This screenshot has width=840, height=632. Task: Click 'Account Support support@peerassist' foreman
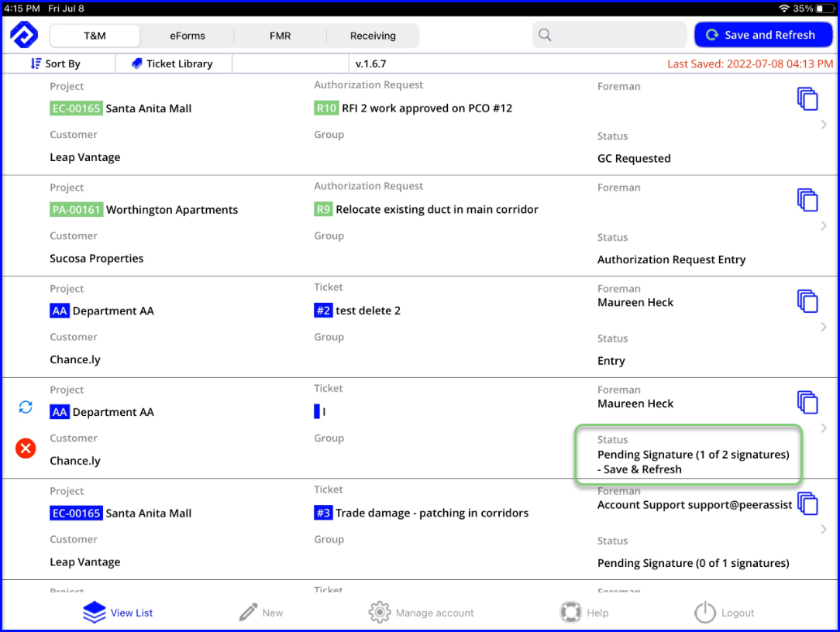point(695,505)
